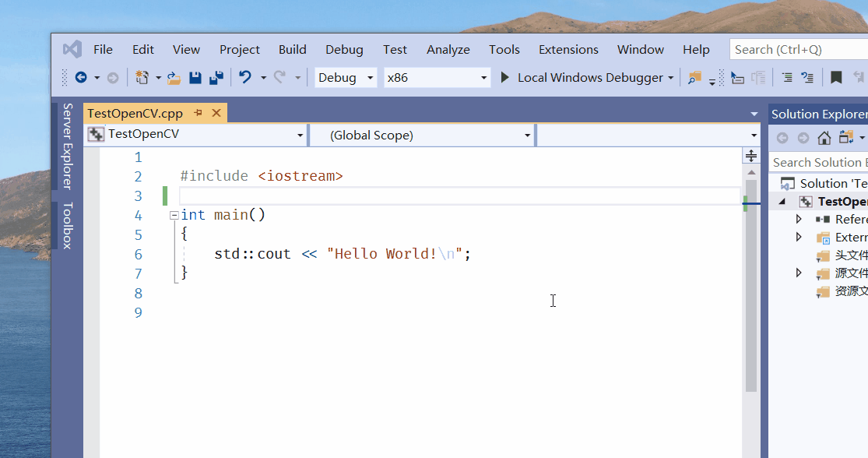The width and height of the screenshot is (868, 458).
Task: Click the New Project toolbar icon
Action: (142, 78)
